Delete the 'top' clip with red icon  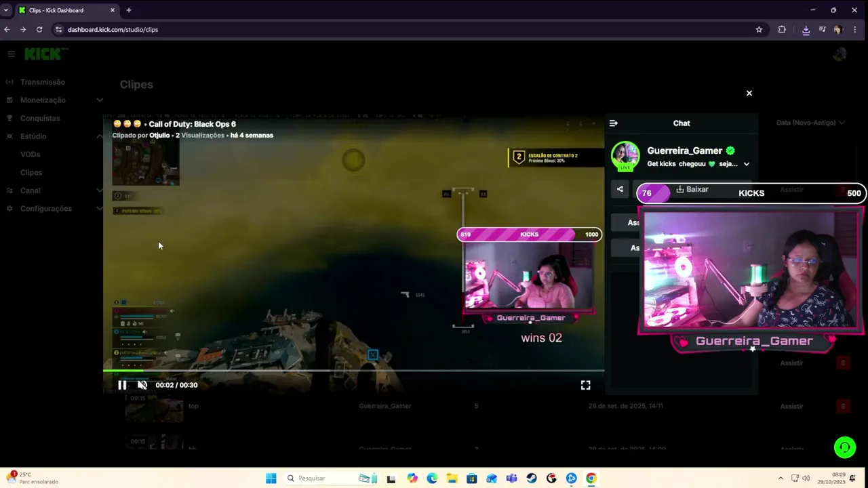coord(843,407)
